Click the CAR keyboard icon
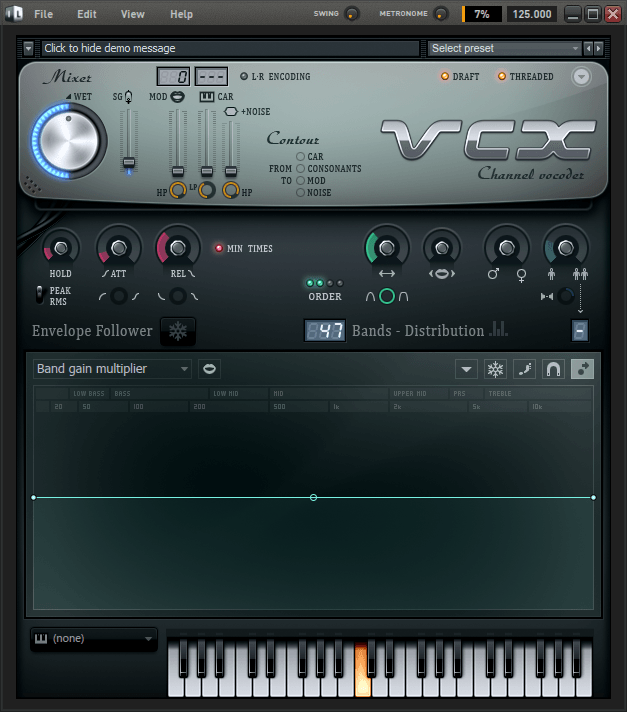The height and width of the screenshot is (712, 627). pyautogui.click(x=207, y=97)
